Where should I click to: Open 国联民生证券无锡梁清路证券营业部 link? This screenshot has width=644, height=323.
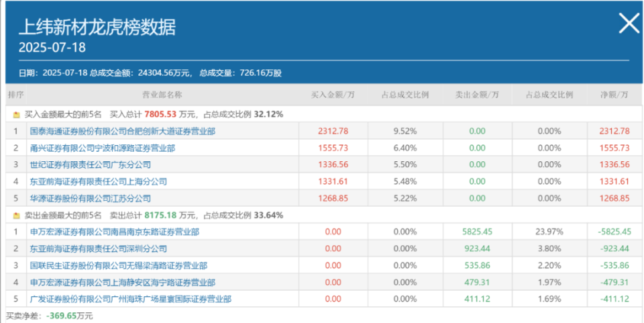point(118,265)
